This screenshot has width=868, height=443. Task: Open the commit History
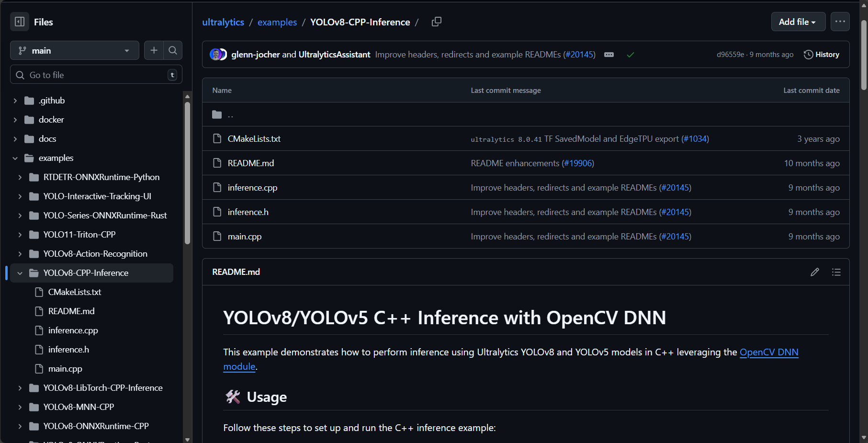pyautogui.click(x=821, y=55)
